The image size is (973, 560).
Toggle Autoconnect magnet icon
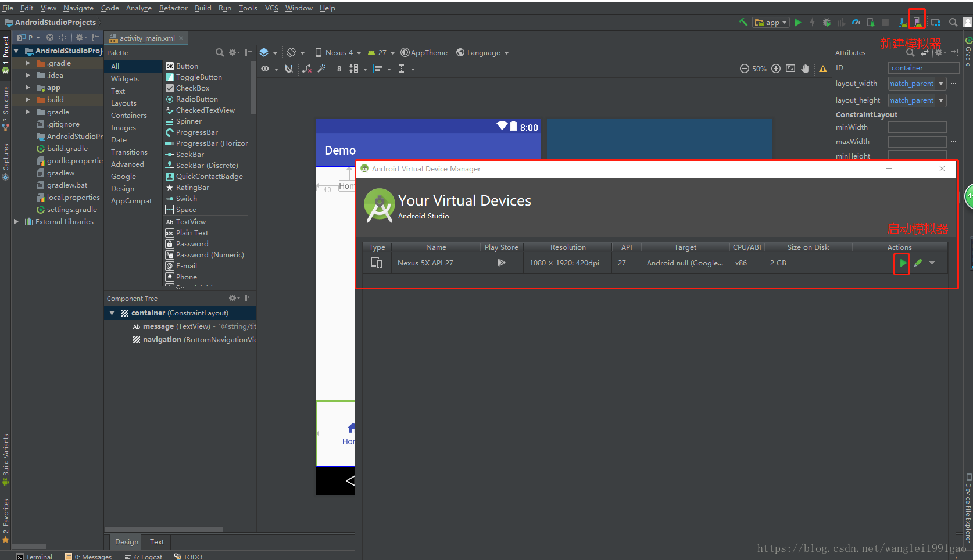point(289,69)
